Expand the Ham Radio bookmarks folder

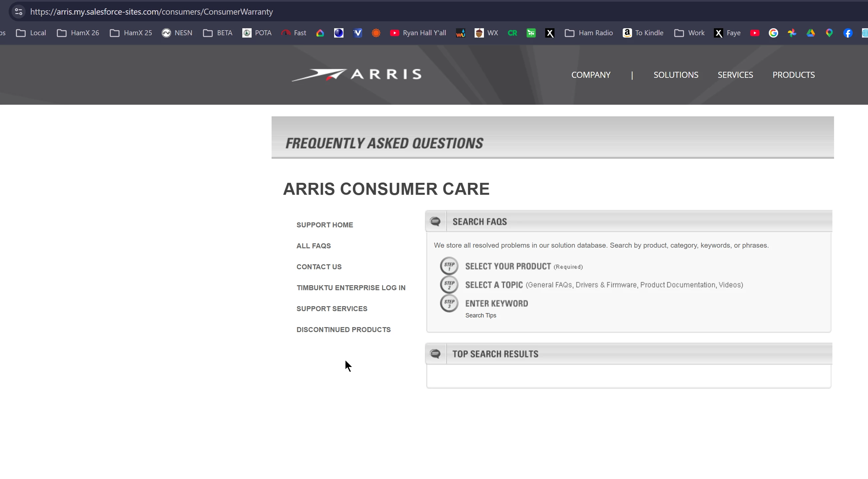pyautogui.click(x=589, y=33)
